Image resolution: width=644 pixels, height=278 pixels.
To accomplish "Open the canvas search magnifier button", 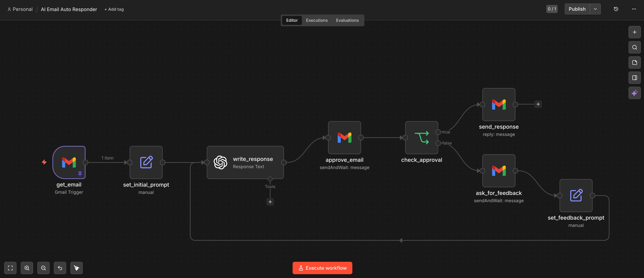I will tap(635, 47).
